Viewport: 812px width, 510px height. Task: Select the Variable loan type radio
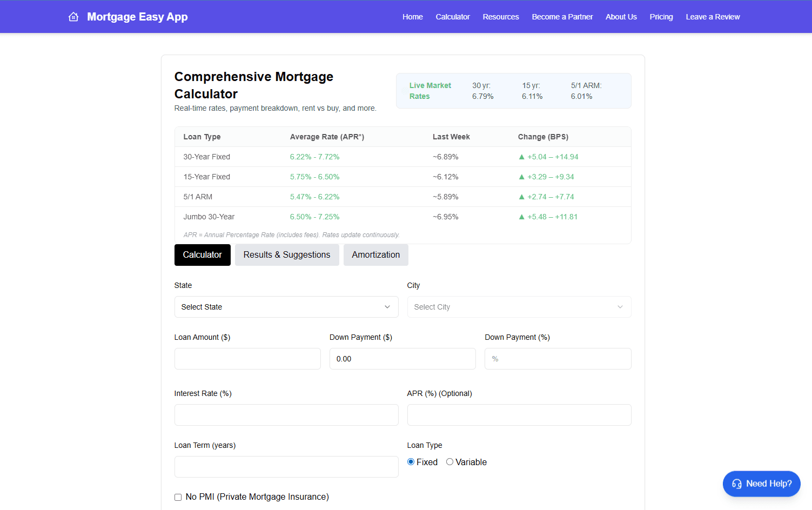[449, 462]
